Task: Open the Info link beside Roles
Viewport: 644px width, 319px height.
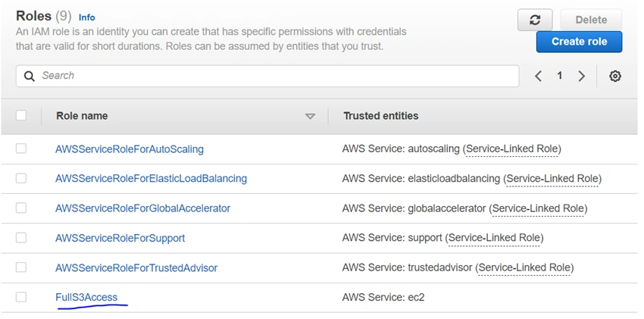Action: pos(86,17)
